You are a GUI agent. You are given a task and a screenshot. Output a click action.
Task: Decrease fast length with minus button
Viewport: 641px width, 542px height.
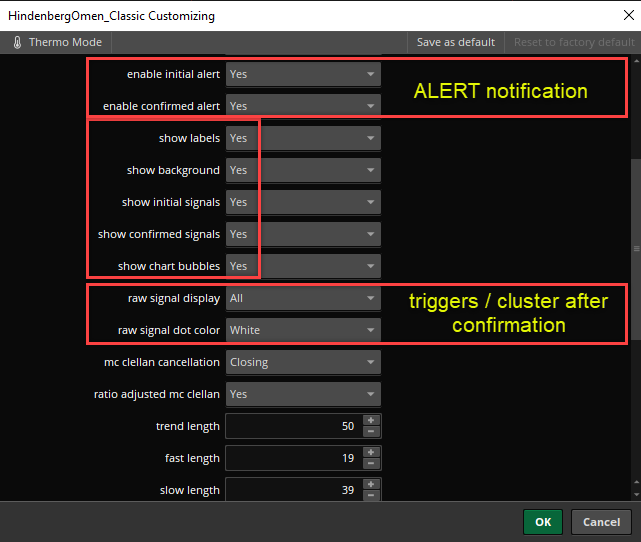click(371, 464)
